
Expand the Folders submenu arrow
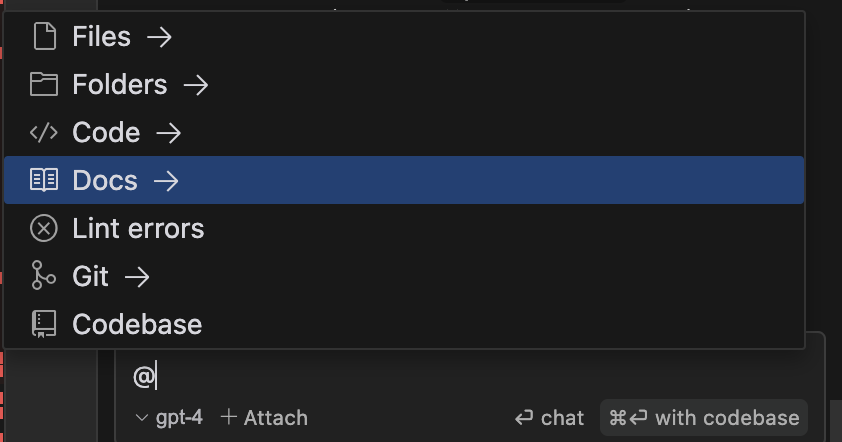click(196, 85)
